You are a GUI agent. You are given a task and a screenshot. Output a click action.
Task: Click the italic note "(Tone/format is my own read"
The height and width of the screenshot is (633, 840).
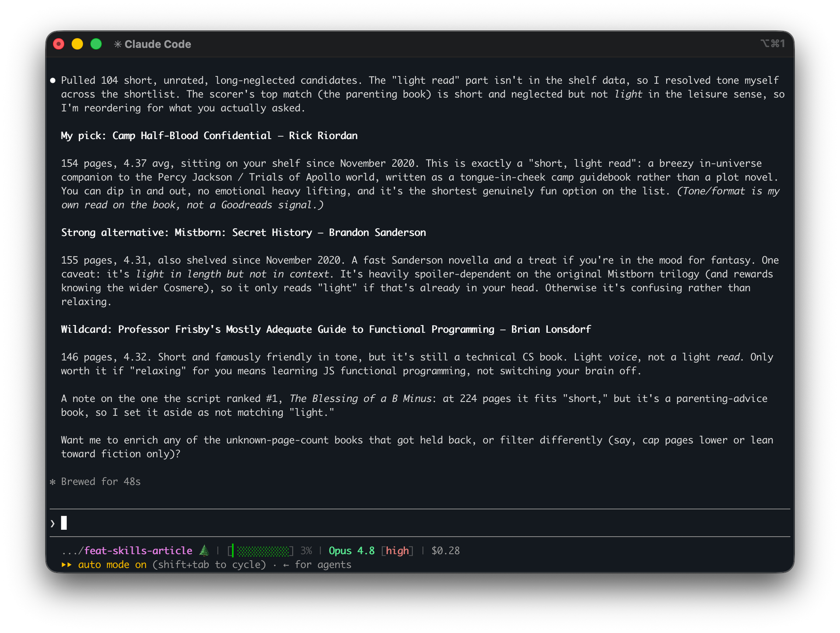click(420, 198)
